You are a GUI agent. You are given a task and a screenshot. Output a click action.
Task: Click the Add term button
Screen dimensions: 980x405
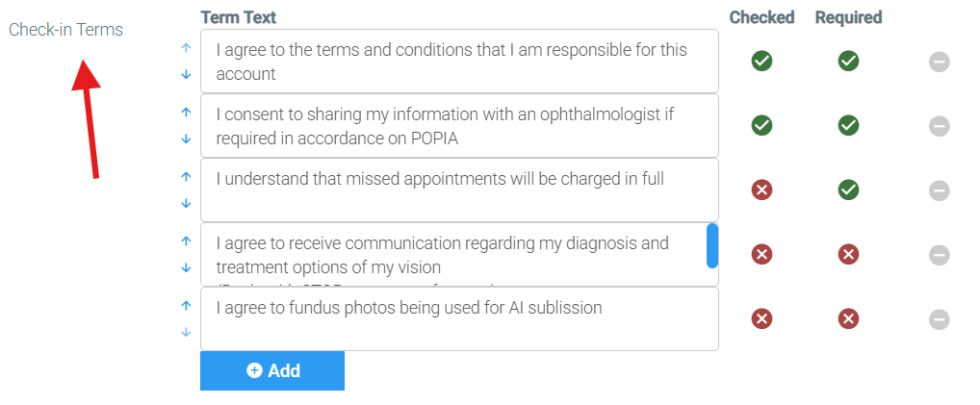pos(272,370)
